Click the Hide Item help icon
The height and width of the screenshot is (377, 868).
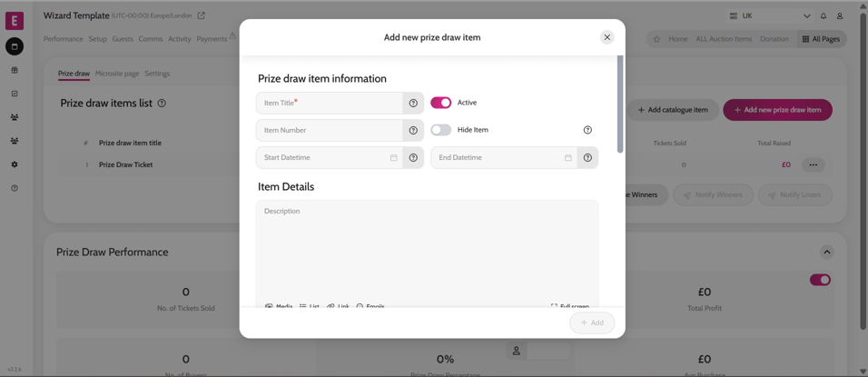click(x=587, y=130)
